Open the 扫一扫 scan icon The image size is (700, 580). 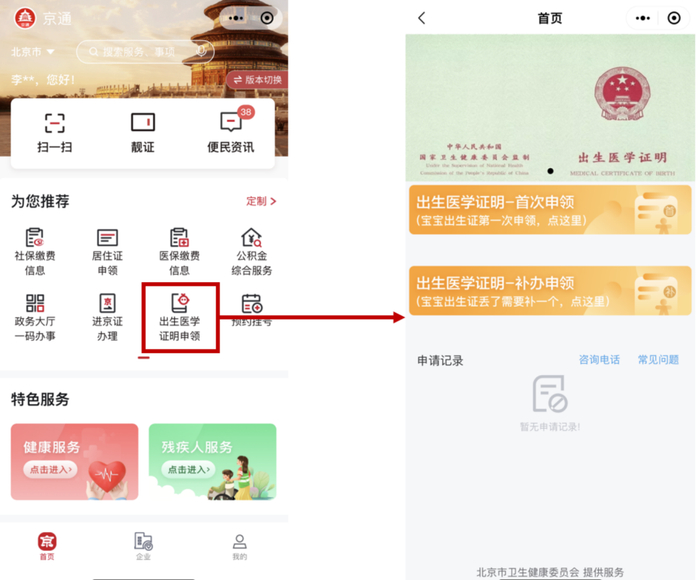pos(54,124)
